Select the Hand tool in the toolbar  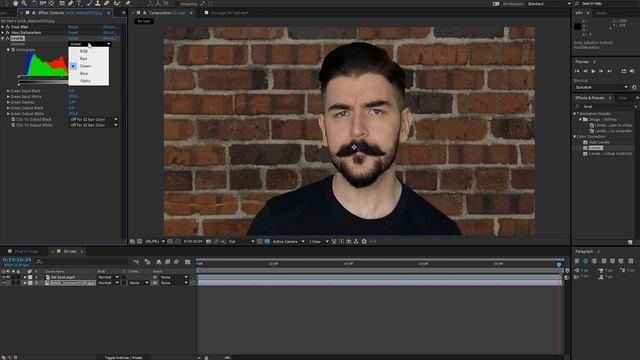[x=16, y=3]
